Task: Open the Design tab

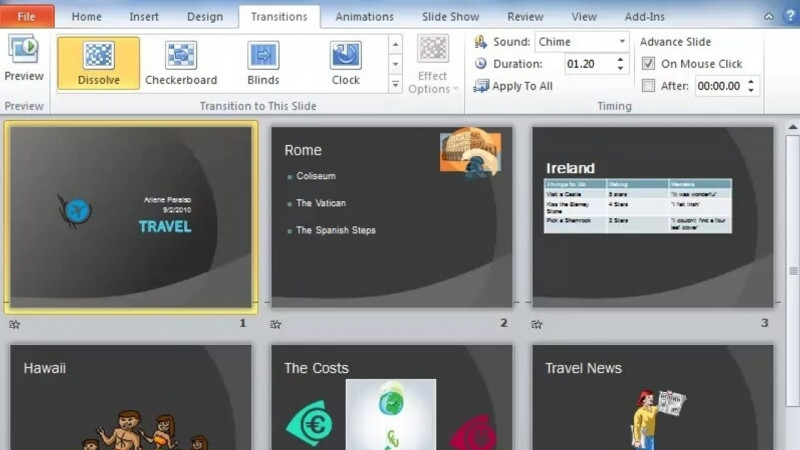Action: (x=205, y=16)
